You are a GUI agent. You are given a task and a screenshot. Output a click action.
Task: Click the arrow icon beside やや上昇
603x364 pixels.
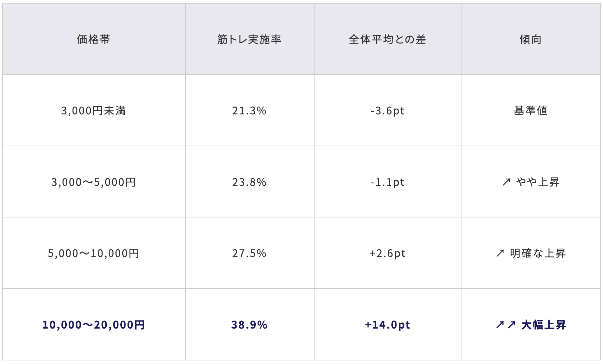pyautogui.click(x=506, y=182)
